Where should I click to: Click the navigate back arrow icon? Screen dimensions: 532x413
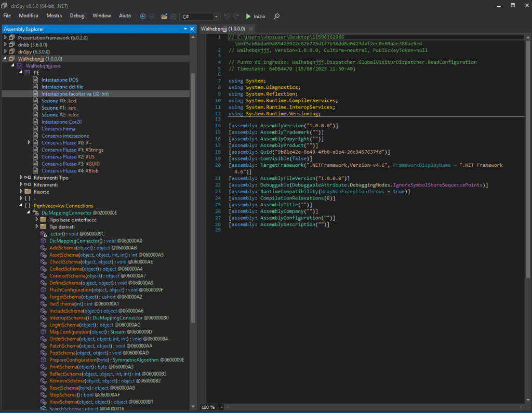tap(143, 16)
